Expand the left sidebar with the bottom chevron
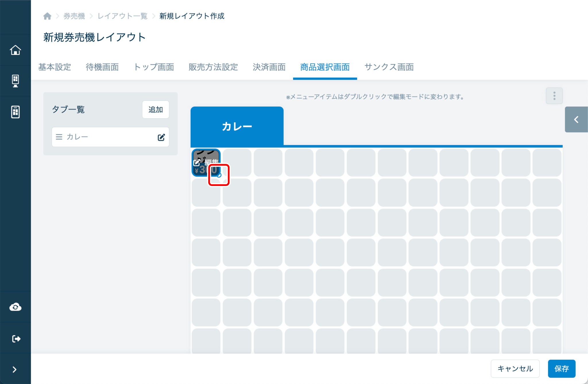The width and height of the screenshot is (588, 384). [x=15, y=369]
